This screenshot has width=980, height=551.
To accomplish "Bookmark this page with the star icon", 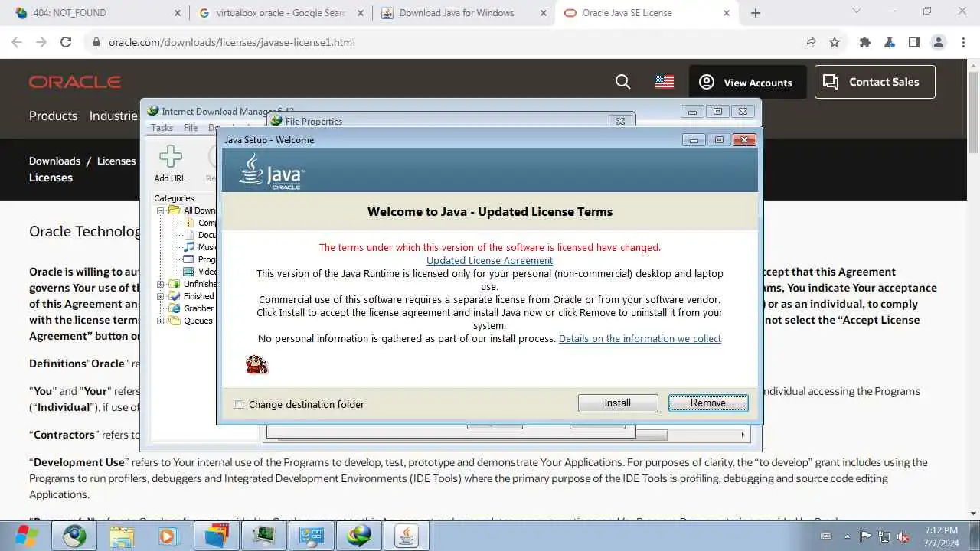I will tap(835, 42).
